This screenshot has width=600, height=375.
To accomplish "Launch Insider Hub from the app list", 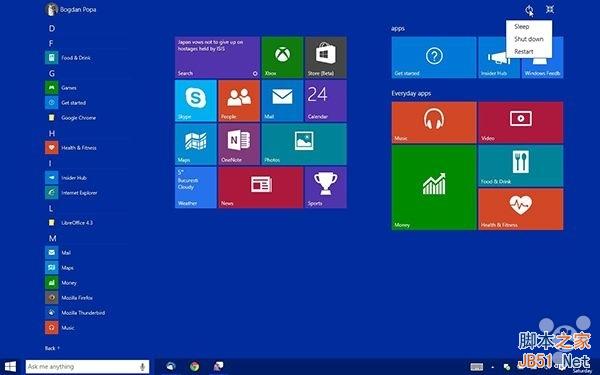I will 66,178.
